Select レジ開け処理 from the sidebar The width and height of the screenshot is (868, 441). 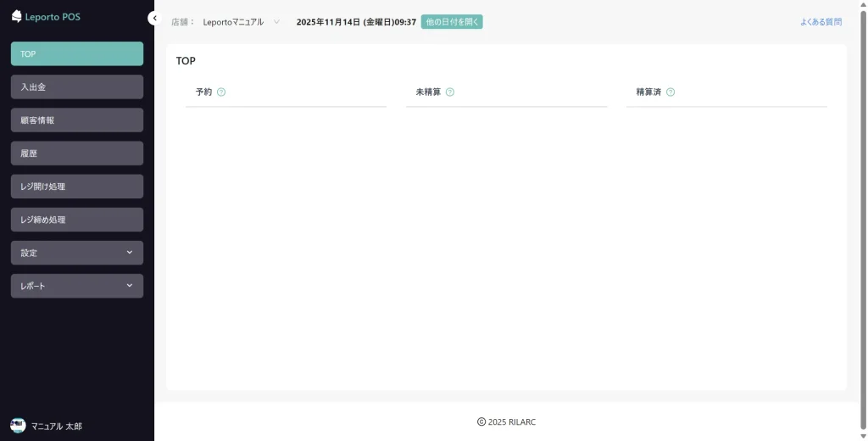click(77, 187)
